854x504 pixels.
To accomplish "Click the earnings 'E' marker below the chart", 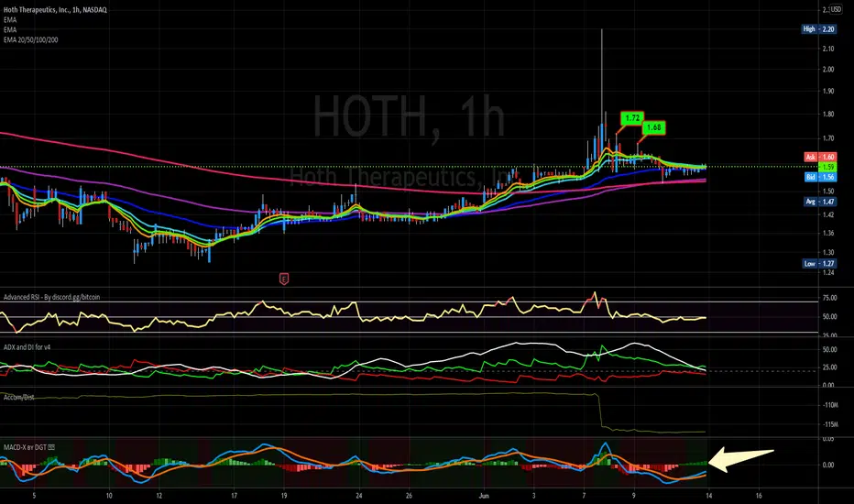I will (284, 279).
